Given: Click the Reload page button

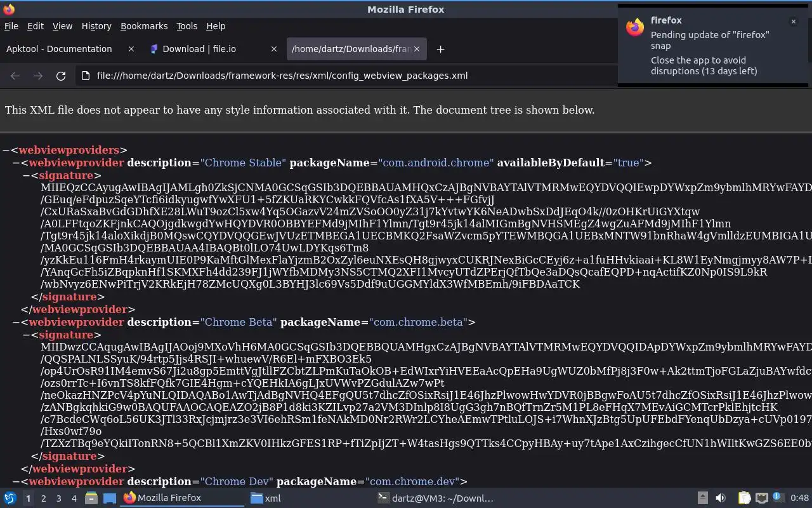Looking at the screenshot, I should pos(61,76).
